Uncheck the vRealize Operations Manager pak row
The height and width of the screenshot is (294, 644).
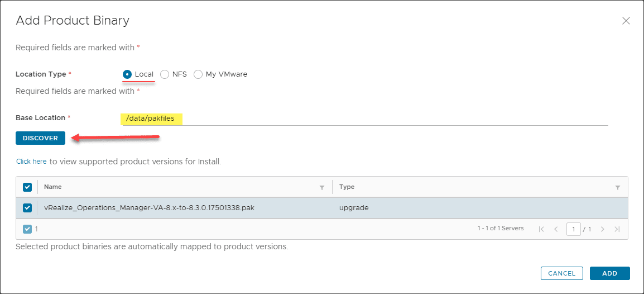click(x=27, y=208)
